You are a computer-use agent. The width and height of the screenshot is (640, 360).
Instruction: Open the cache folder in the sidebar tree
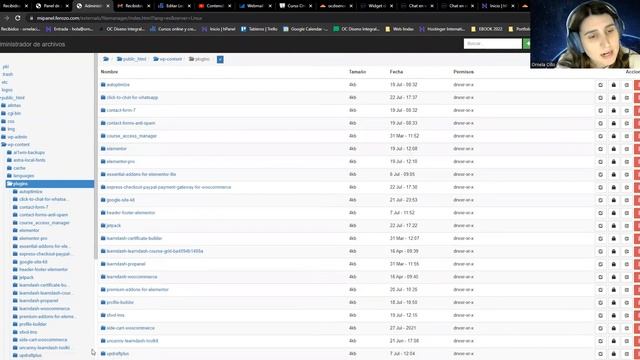19,168
